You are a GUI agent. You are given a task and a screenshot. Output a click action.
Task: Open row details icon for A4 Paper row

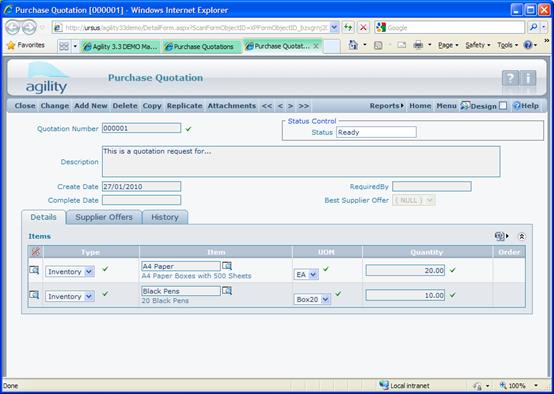coord(34,270)
